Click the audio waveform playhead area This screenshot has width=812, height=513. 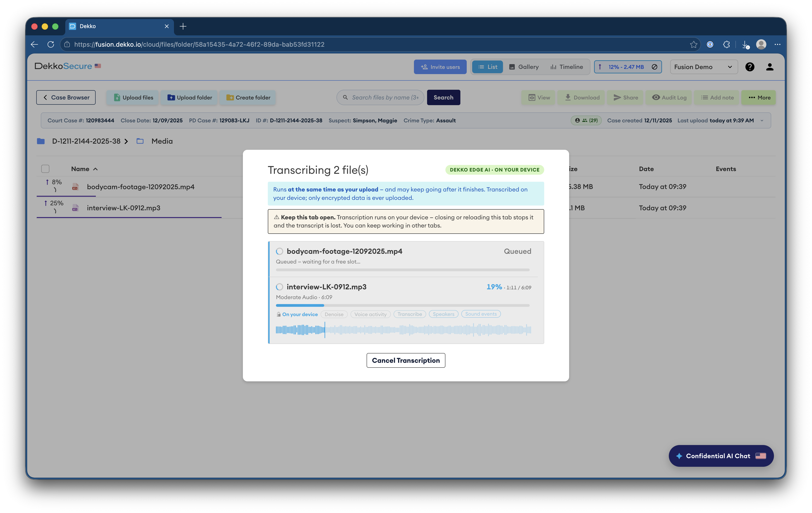(325, 330)
